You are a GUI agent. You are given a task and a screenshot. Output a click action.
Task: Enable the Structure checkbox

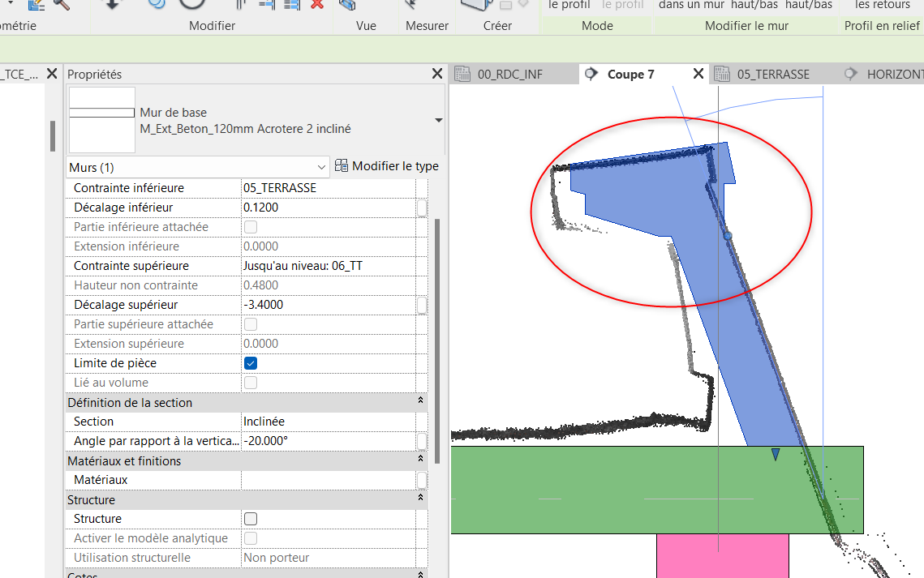[x=251, y=519]
